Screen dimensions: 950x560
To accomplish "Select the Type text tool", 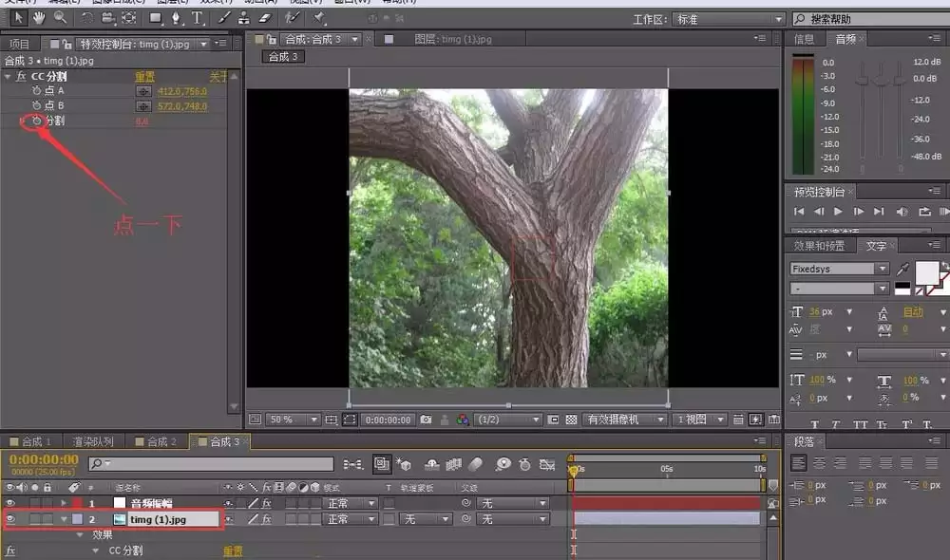I will click(198, 18).
